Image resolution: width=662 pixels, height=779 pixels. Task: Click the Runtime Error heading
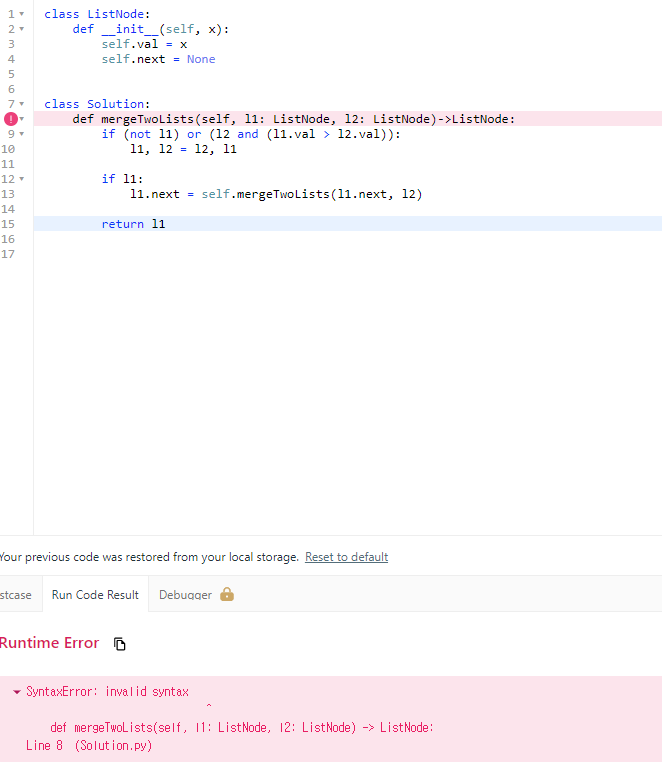(49, 643)
